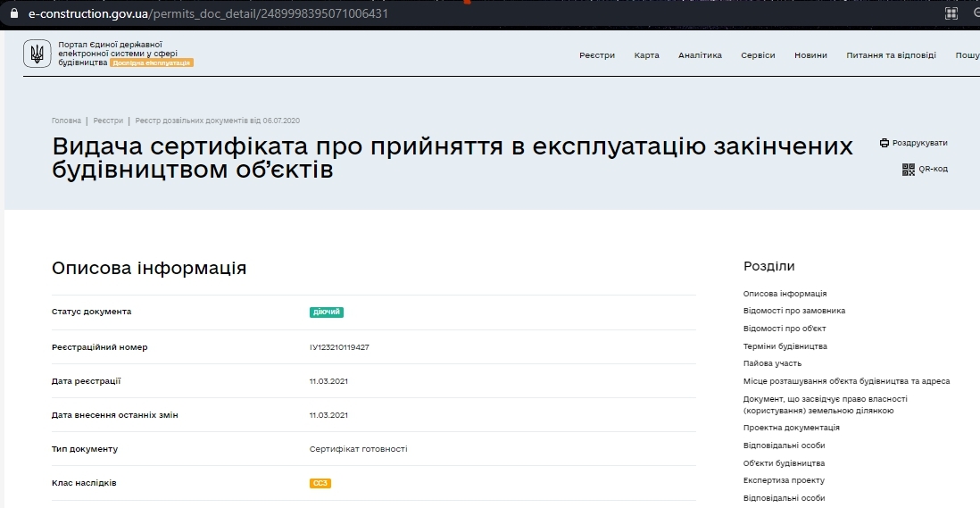This screenshot has width=980, height=508.
Task: Click the Сертифікат готовності value
Action: pos(358,449)
